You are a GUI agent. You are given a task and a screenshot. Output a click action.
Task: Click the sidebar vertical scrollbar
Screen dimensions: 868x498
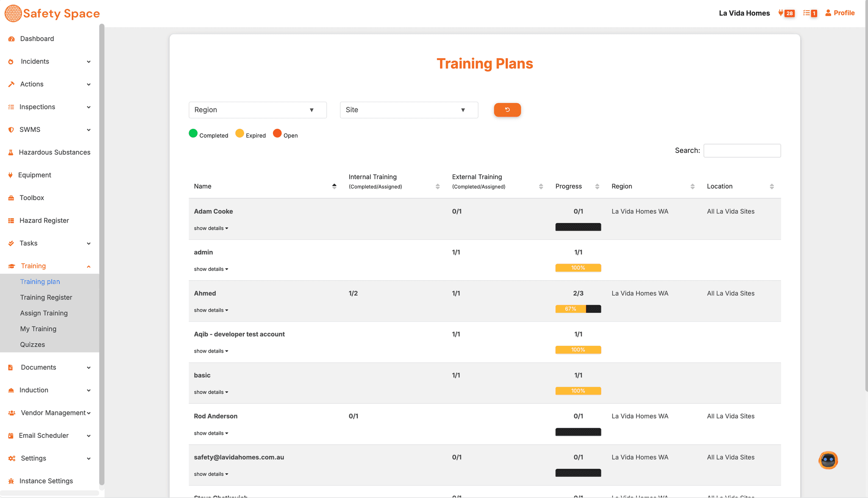[x=102, y=254]
